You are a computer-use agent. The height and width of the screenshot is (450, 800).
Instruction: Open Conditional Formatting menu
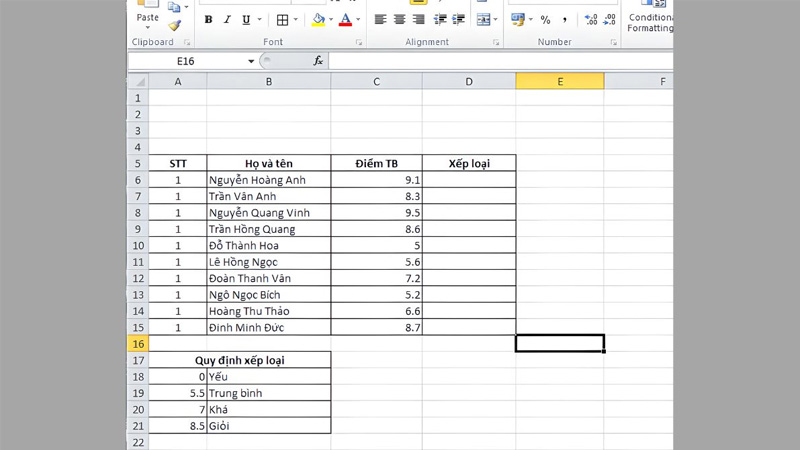[649, 18]
